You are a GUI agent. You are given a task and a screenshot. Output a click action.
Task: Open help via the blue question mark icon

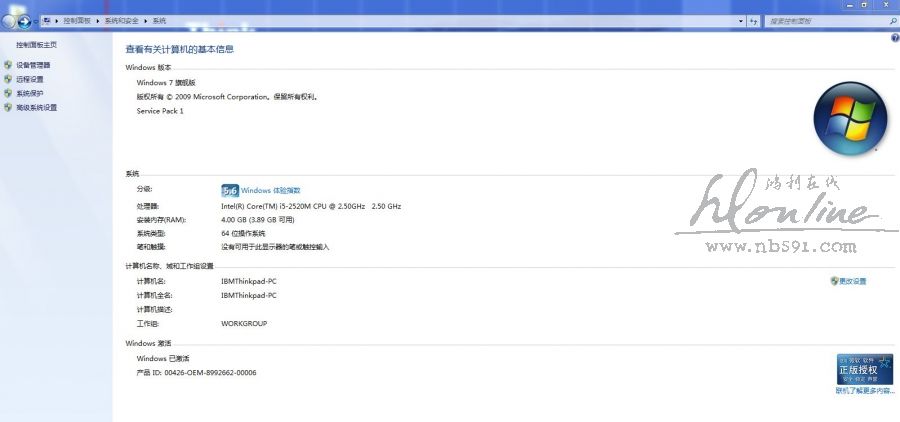pyautogui.click(x=894, y=37)
